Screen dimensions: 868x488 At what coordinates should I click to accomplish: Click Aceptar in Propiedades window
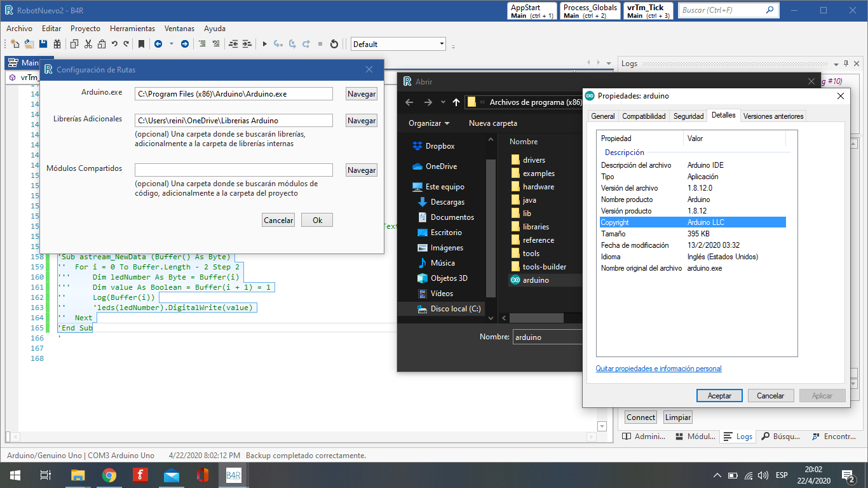coord(719,395)
